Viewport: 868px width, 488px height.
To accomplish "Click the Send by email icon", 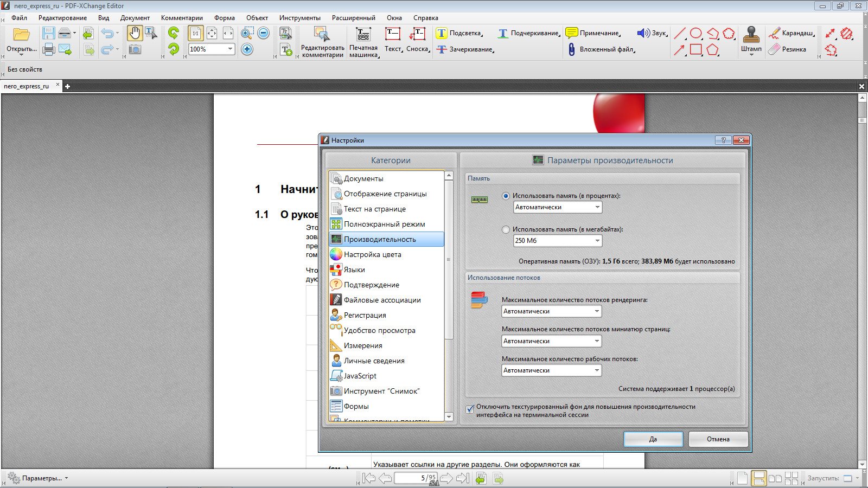I will coord(66,50).
